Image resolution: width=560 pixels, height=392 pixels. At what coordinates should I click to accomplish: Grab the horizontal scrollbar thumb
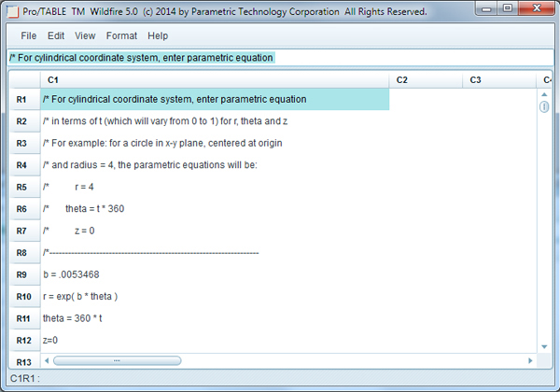(x=116, y=359)
